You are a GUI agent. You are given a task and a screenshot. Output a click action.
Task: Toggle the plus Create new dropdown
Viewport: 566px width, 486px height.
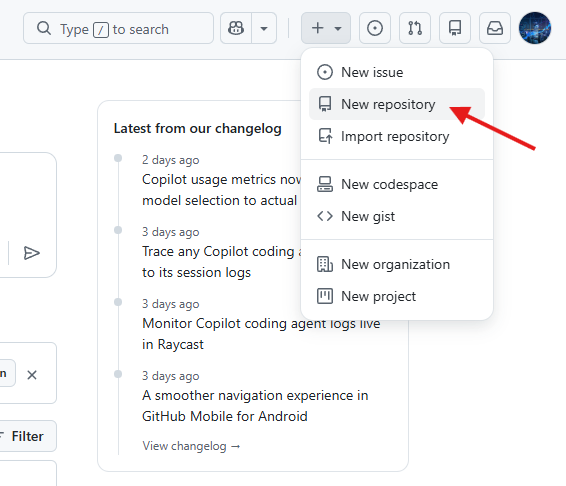[x=326, y=28]
